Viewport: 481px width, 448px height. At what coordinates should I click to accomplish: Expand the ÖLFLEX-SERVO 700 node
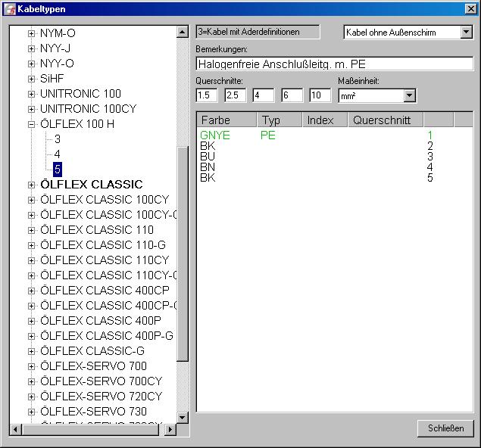[31, 366]
